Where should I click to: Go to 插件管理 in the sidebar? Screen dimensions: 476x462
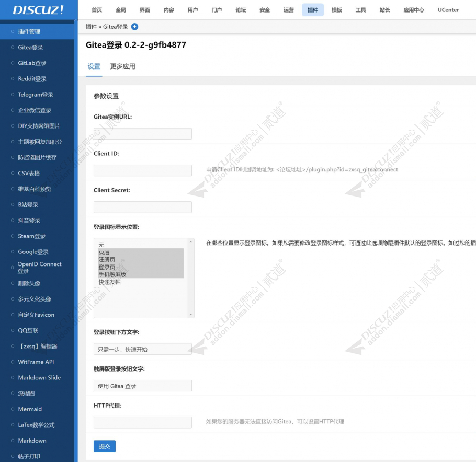tap(37, 31)
